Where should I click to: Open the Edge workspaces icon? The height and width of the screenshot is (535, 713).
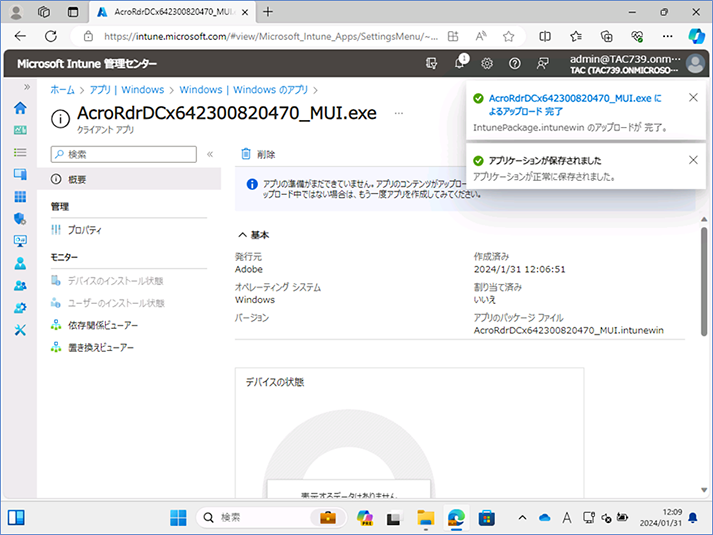coord(44,12)
